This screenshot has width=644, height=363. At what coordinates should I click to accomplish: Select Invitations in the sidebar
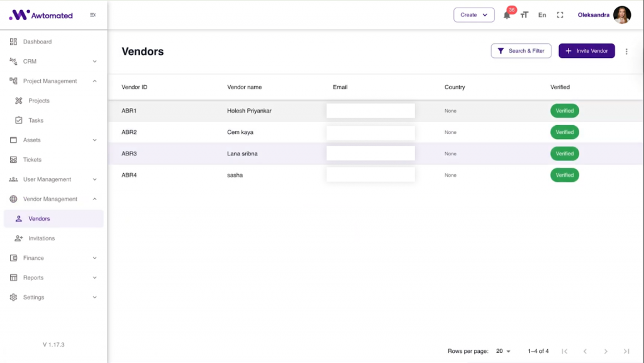42,238
